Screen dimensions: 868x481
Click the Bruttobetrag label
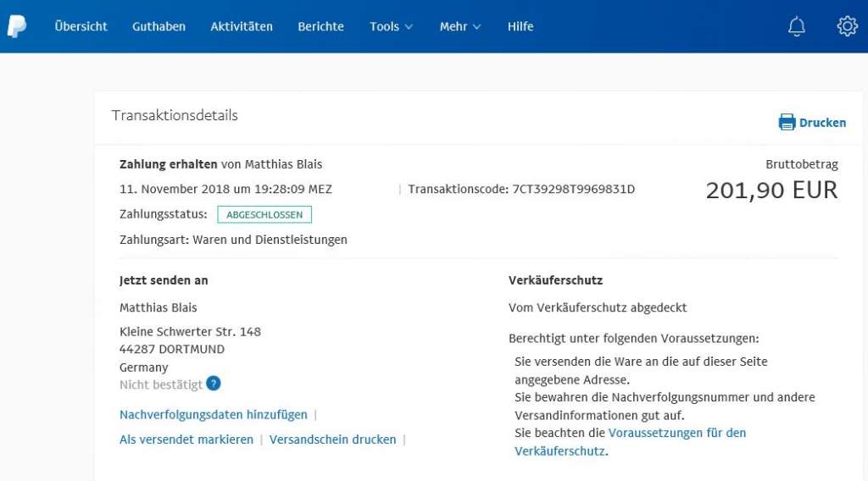pyautogui.click(x=802, y=164)
